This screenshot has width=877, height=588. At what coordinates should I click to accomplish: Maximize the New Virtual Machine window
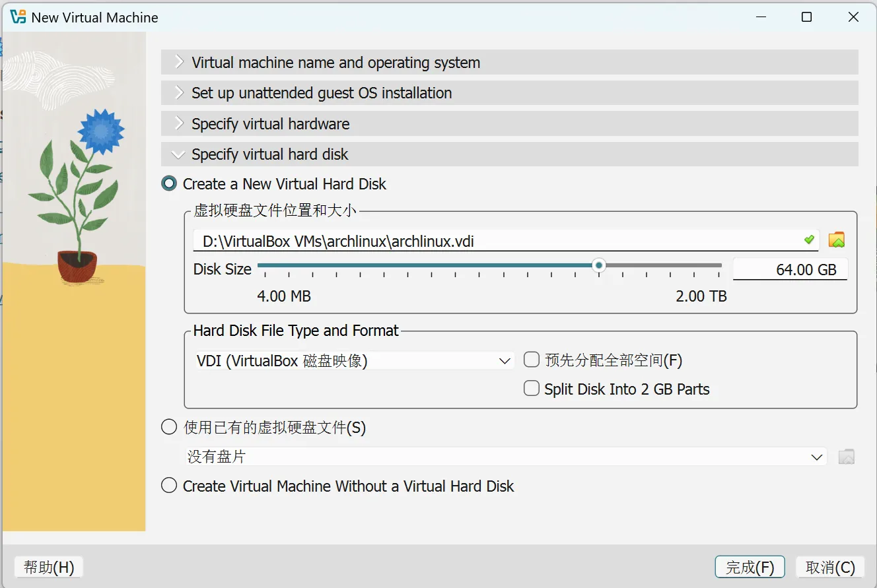click(x=806, y=18)
